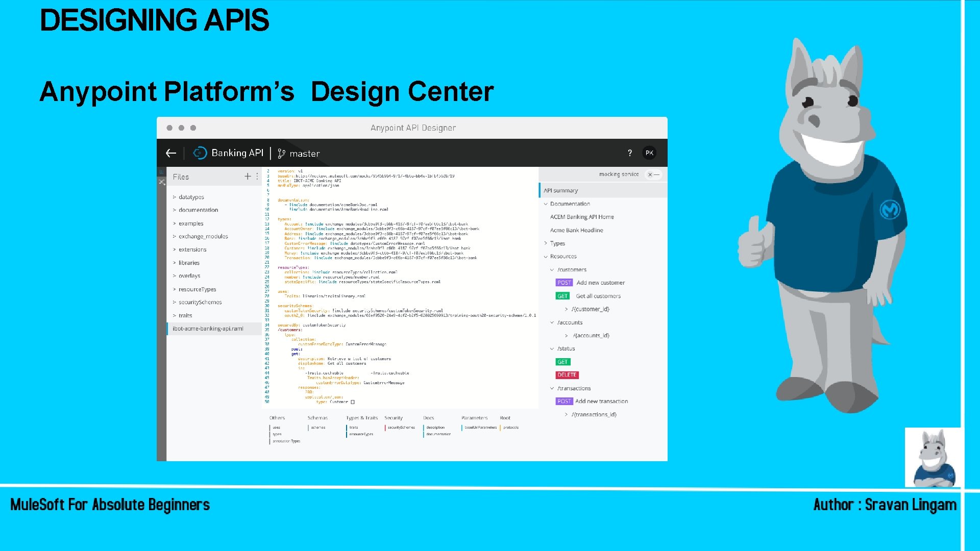The image size is (980, 551).
Task: Open GET Get all customers method
Action: [x=588, y=296]
